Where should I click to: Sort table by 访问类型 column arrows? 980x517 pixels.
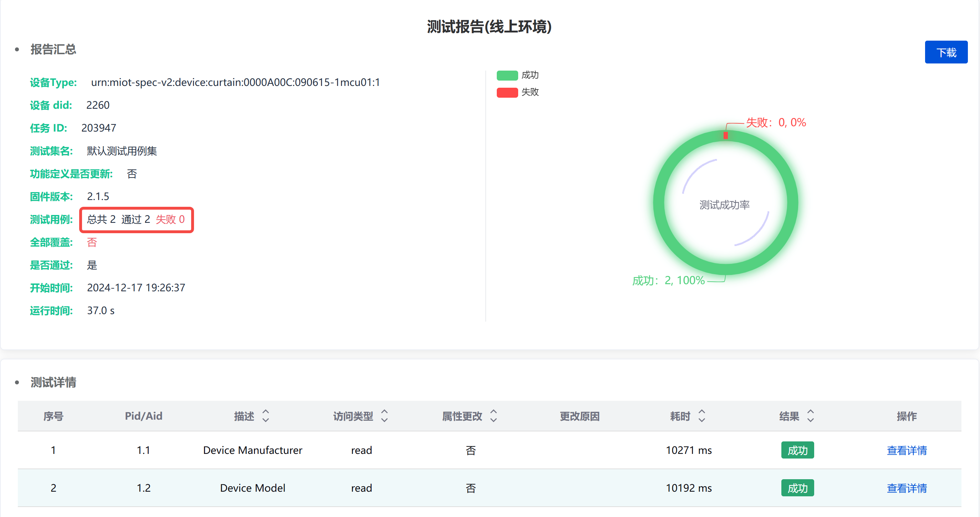384,416
